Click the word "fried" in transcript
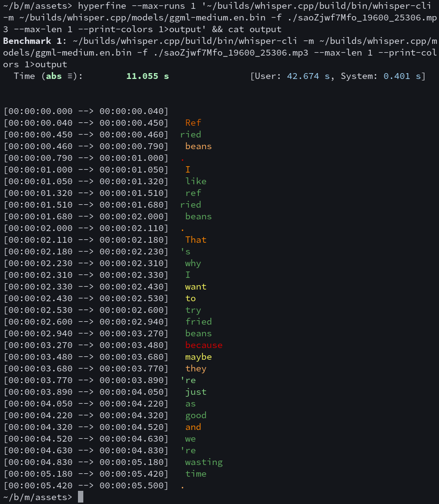 coord(198,322)
